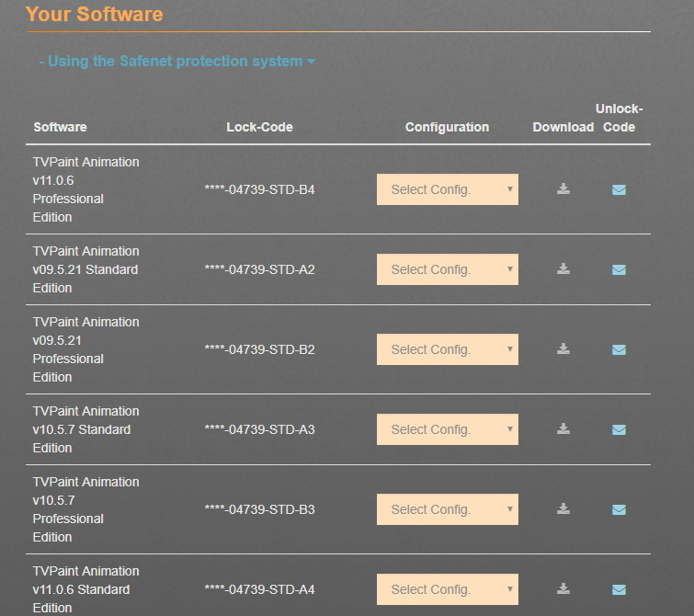
Task: Request unlock code for lock-code STD-A2
Action: pos(619,269)
